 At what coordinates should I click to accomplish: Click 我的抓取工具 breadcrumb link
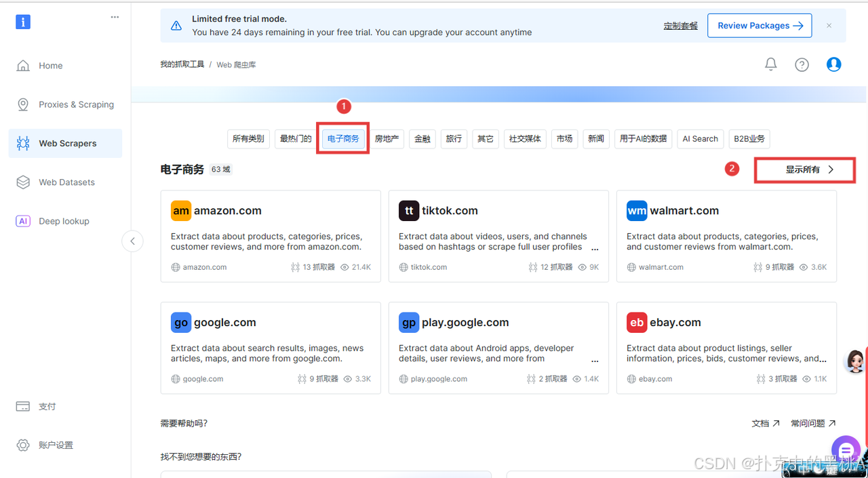click(182, 64)
